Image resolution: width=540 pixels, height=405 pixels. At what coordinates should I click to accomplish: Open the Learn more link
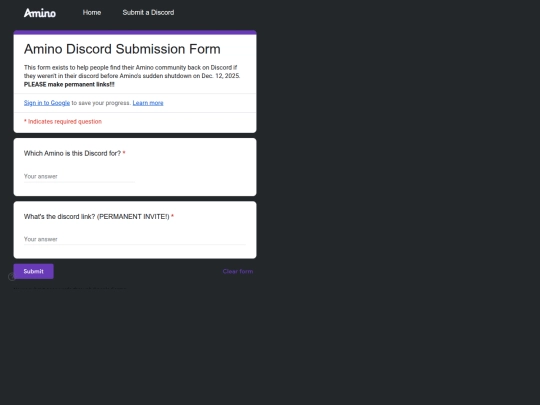click(x=148, y=103)
